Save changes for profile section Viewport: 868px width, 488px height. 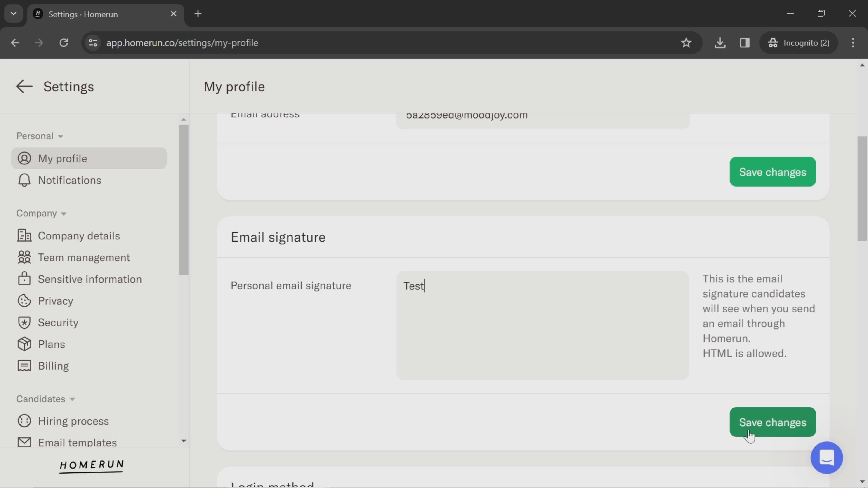(773, 172)
